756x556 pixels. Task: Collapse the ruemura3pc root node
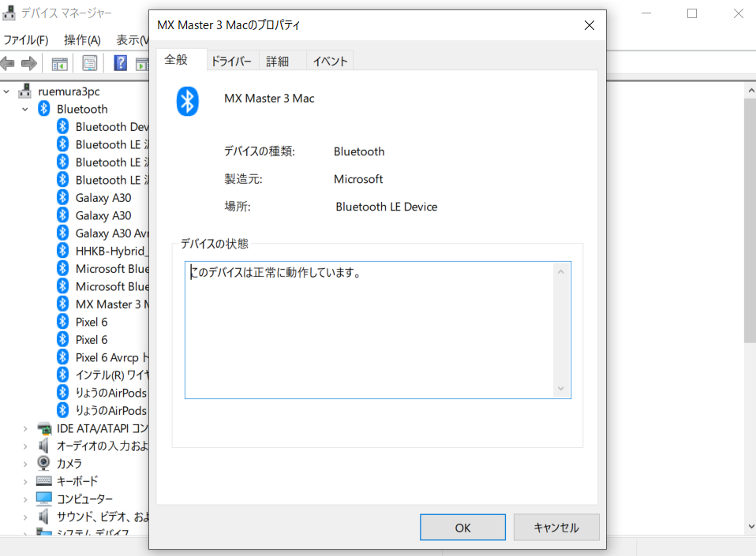6,91
